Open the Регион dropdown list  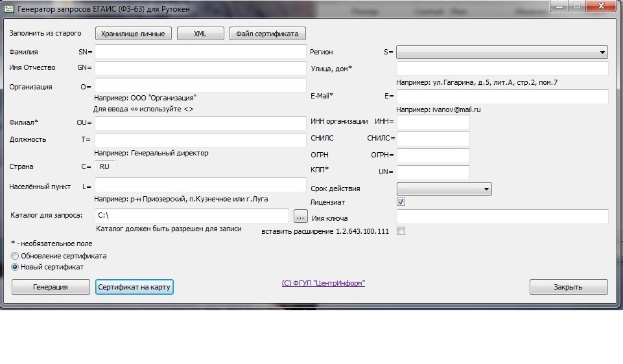[x=501, y=52]
